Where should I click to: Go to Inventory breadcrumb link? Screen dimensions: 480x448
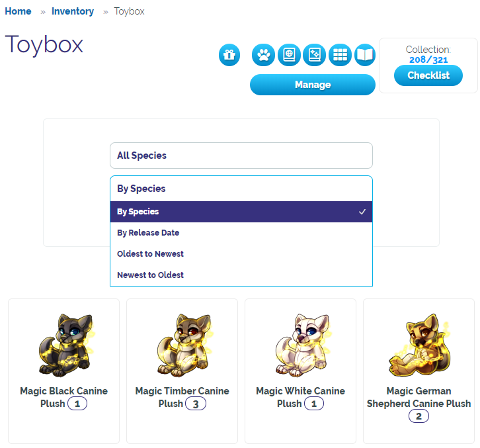pyautogui.click(x=73, y=11)
